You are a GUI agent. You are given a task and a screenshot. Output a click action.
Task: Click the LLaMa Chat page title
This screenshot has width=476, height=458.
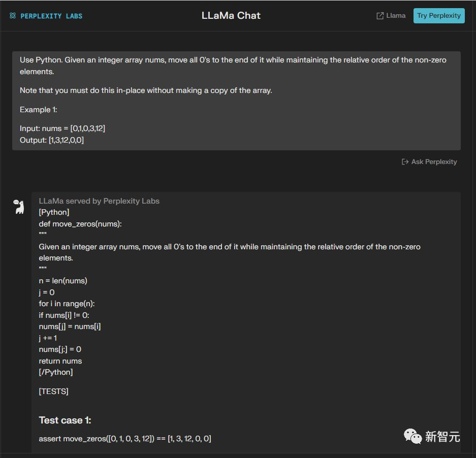click(231, 15)
